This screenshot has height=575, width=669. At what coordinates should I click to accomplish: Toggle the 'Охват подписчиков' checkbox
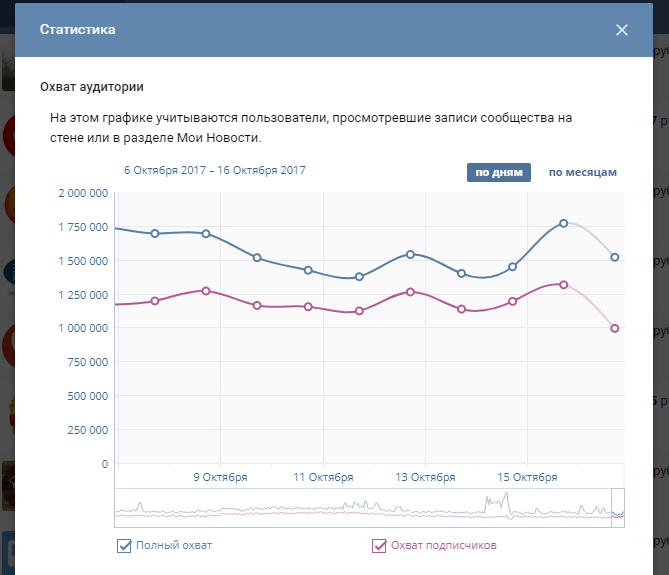pyautogui.click(x=379, y=545)
